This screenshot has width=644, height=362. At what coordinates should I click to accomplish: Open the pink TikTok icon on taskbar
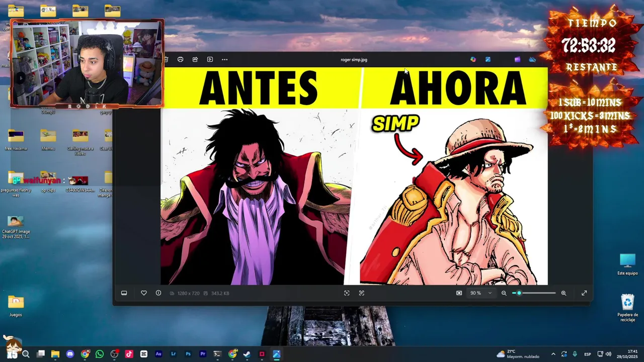pos(129,354)
